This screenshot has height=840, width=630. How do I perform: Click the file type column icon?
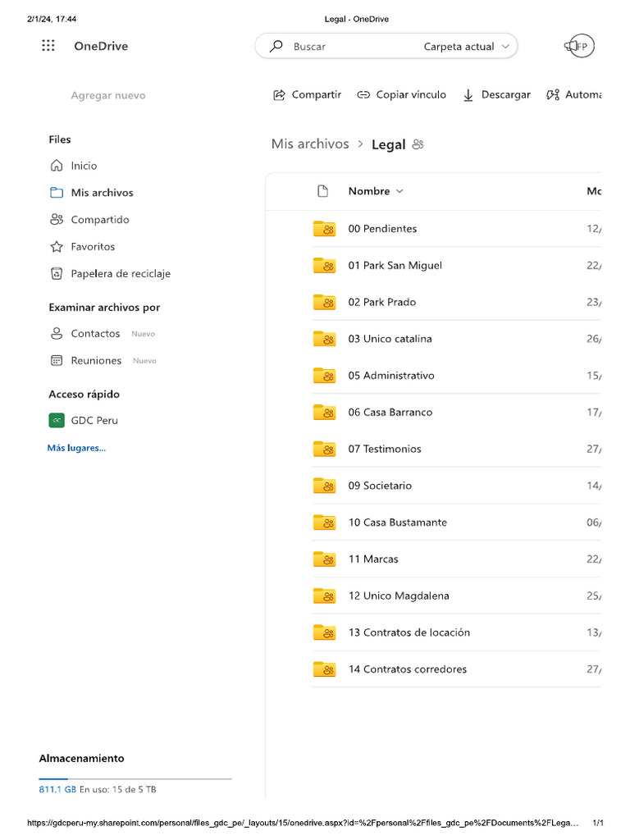322,191
